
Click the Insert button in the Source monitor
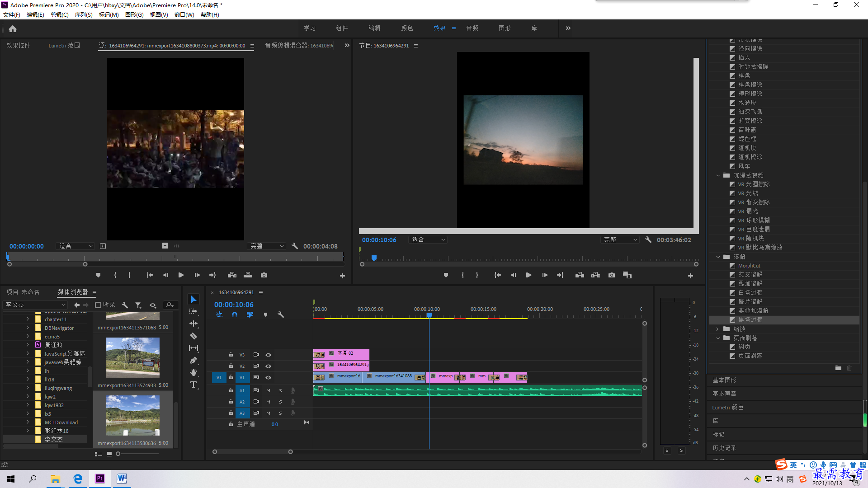(x=232, y=275)
